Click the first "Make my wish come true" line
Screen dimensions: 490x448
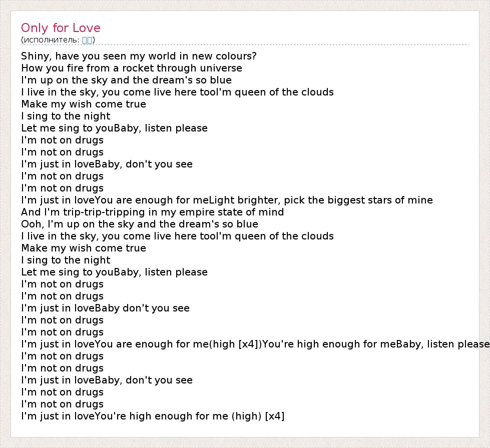84,104
